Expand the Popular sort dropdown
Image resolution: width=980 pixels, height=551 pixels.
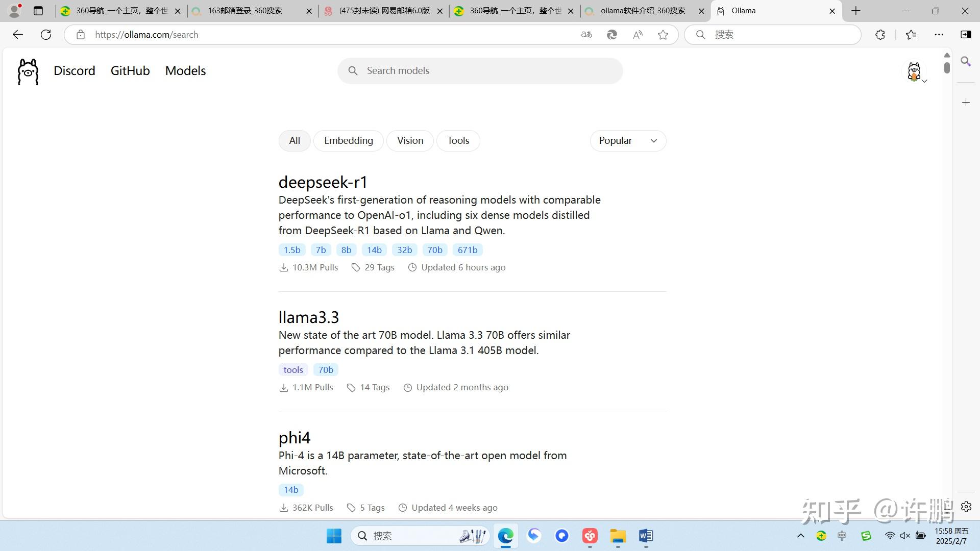[627, 141]
